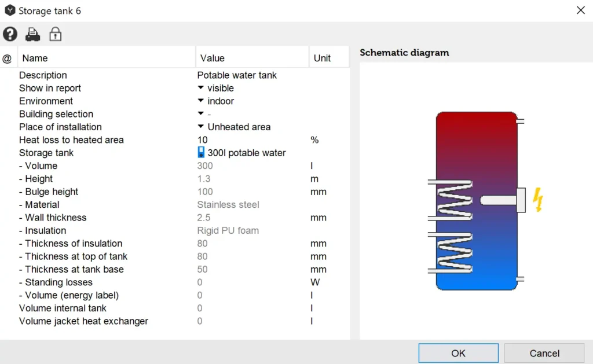Edit the Heat loss to heated area value
The height and width of the screenshot is (364, 593).
tap(202, 139)
